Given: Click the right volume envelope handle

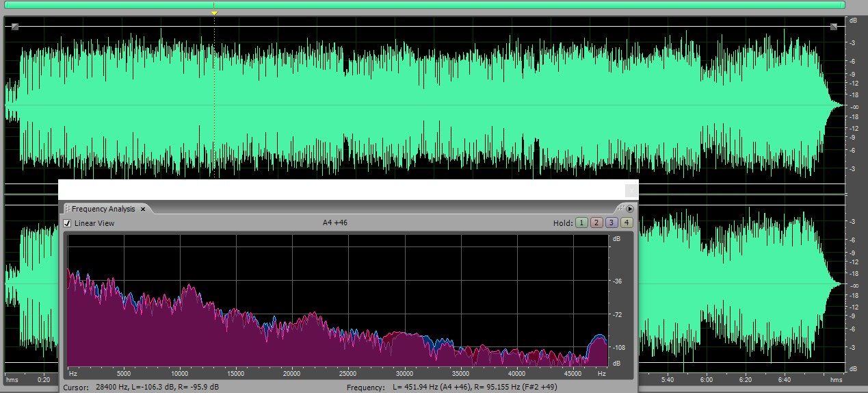Looking at the screenshot, I should 834,27.
